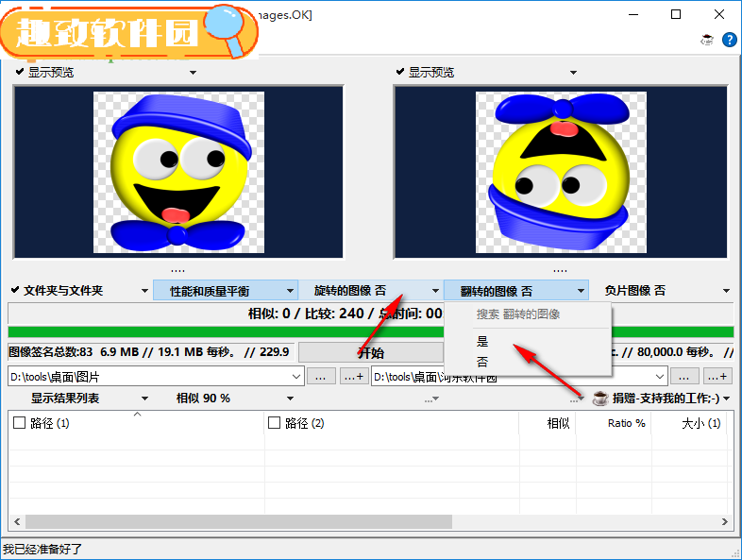Screen dimensions: 742x560
Task: Click the first folder's ...+ add button
Action: point(353,377)
